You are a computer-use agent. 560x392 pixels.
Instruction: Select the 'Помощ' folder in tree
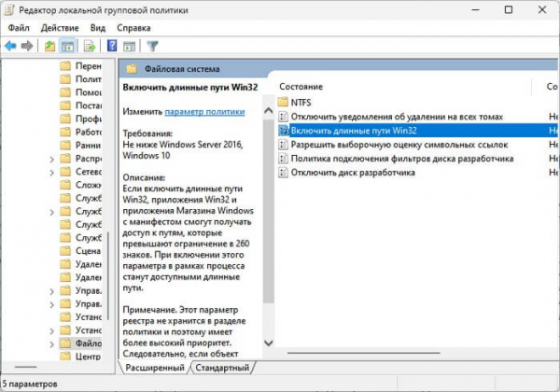coord(80,92)
